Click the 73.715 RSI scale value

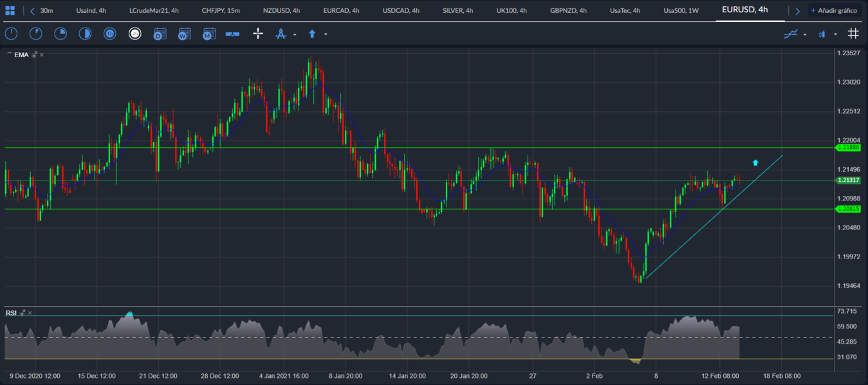point(846,311)
